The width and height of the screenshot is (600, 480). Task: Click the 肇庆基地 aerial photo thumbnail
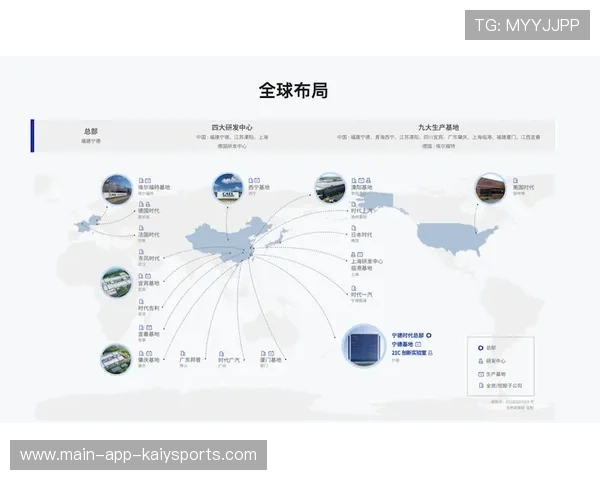[x=116, y=359]
